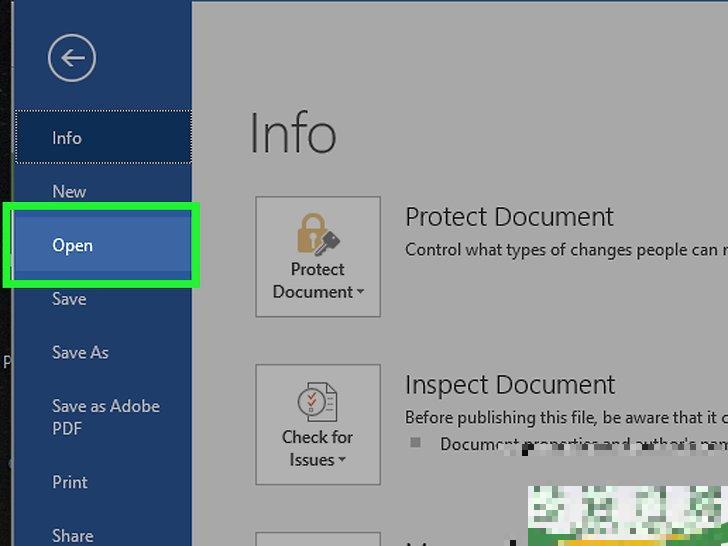728x546 pixels.
Task: Click the Info page heading
Action: coord(292,133)
